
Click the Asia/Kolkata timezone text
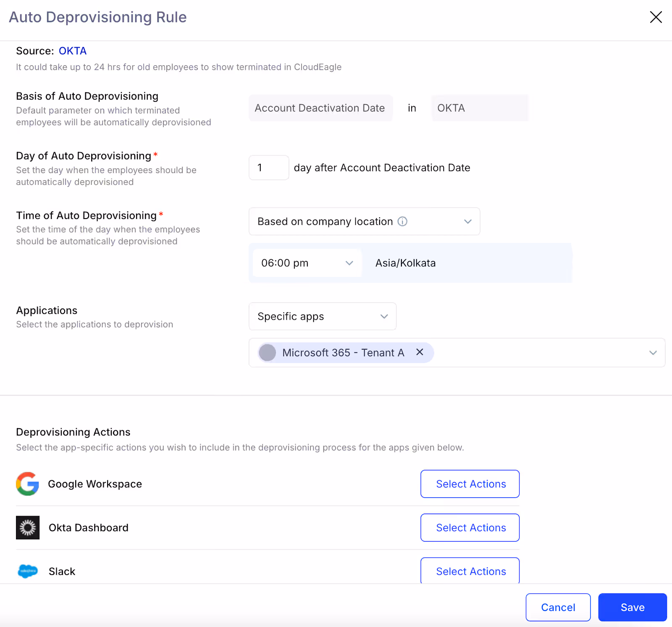[x=405, y=263]
